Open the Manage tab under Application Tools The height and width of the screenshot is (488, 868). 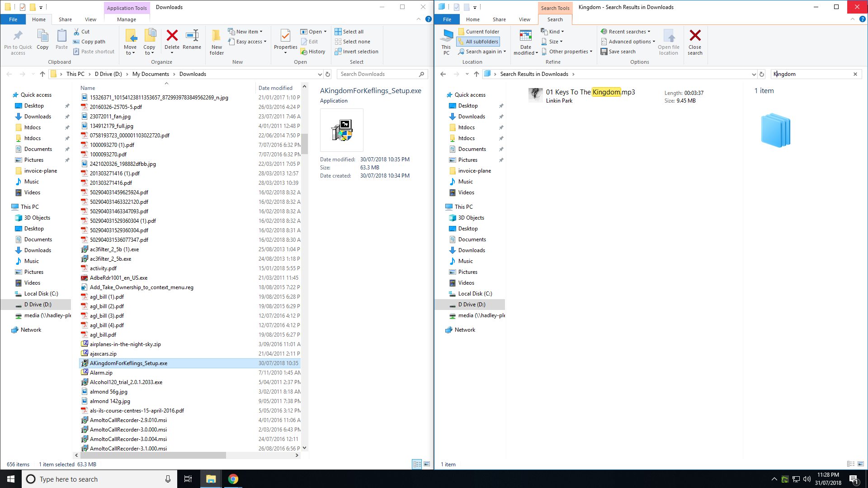pos(127,19)
